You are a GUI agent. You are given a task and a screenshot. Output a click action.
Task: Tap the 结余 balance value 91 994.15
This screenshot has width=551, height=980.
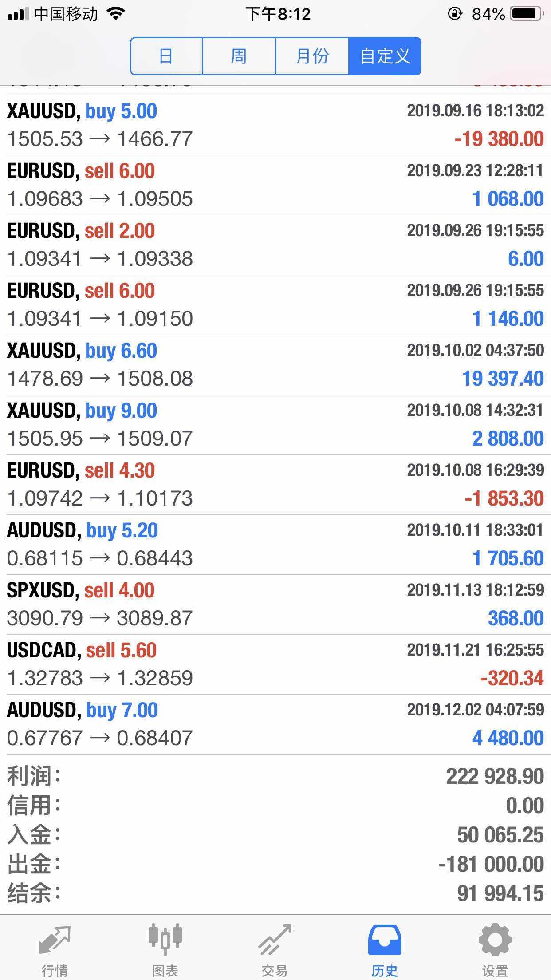tap(500, 894)
